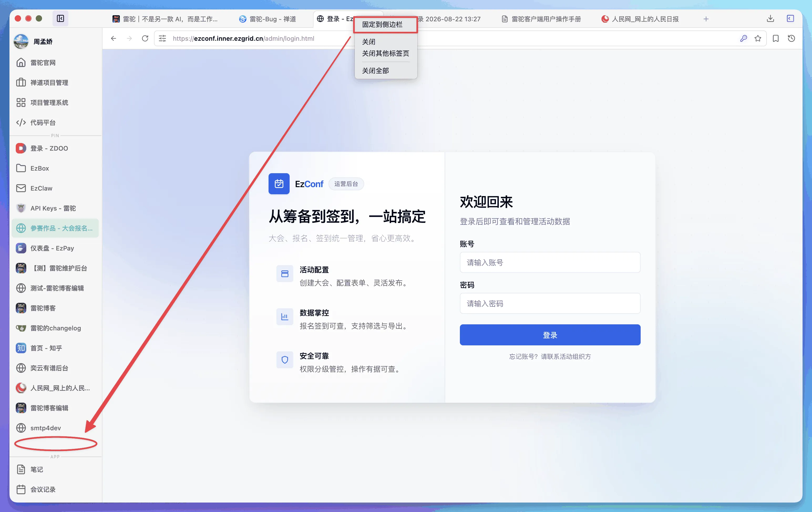Image resolution: width=812 pixels, height=512 pixels.
Task: Add a new tab with plus icon
Action: click(x=706, y=19)
